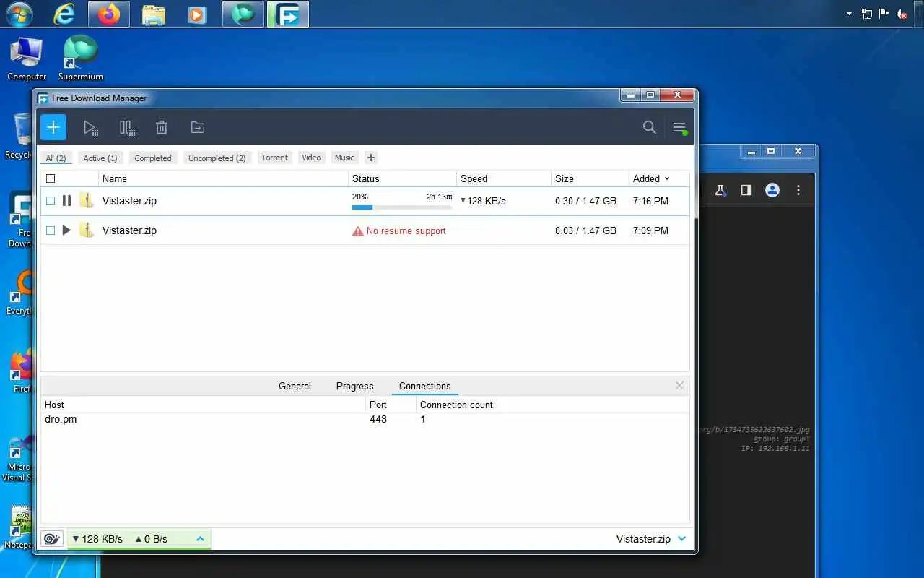
Task: Launch Internet Explorer from taskbar
Action: pos(64,14)
